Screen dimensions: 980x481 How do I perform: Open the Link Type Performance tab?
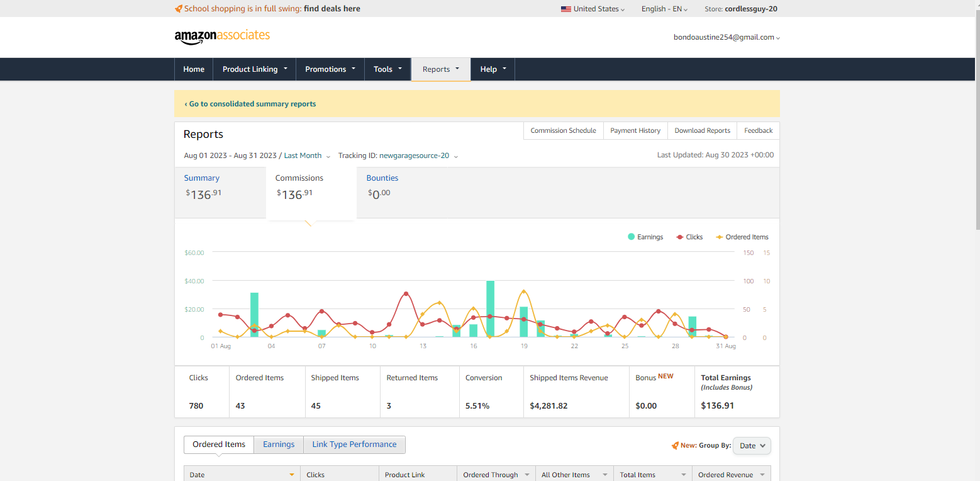pos(354,444)
